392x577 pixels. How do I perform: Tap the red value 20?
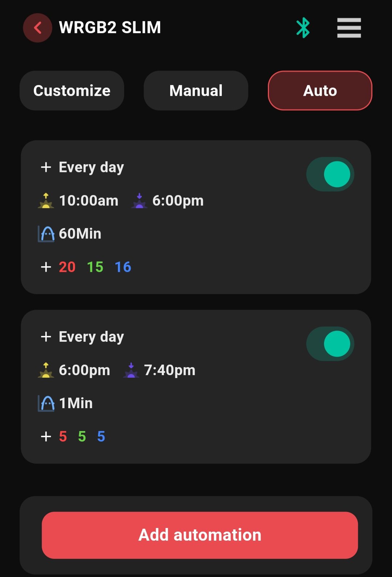click(67, 267)
